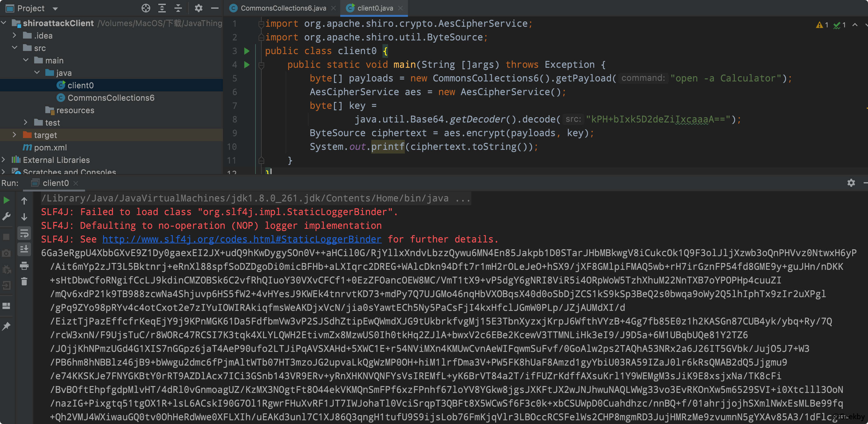Image resolution: width=868 pixels, height=424 pixels.
Task: Clear the console with the trash icon
Action: pos(24,281)
